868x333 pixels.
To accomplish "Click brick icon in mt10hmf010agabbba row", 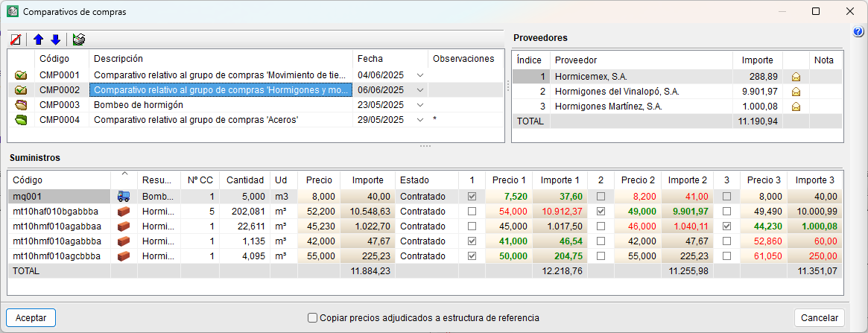I will pyautogui.click(x=124, y=241).
